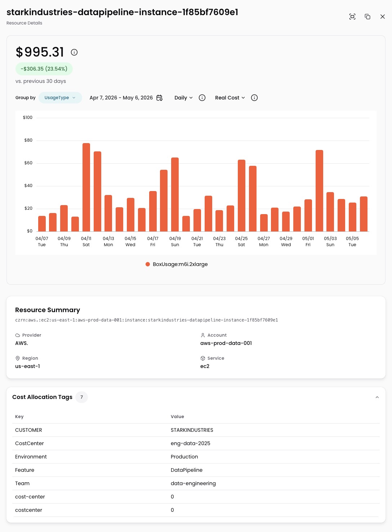The width and height of the screenshot is (392, 532).
Task: Click the service value ec2
Action: tap(205, 366)
